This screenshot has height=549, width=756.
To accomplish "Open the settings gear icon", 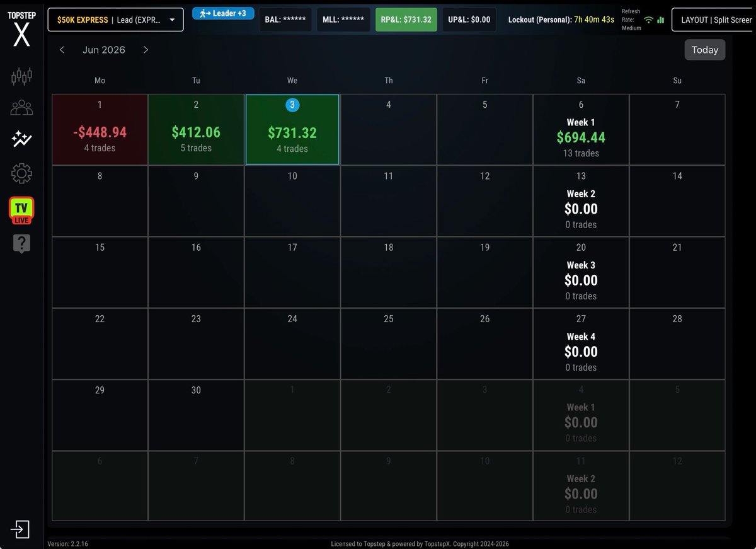I will 21,173.
